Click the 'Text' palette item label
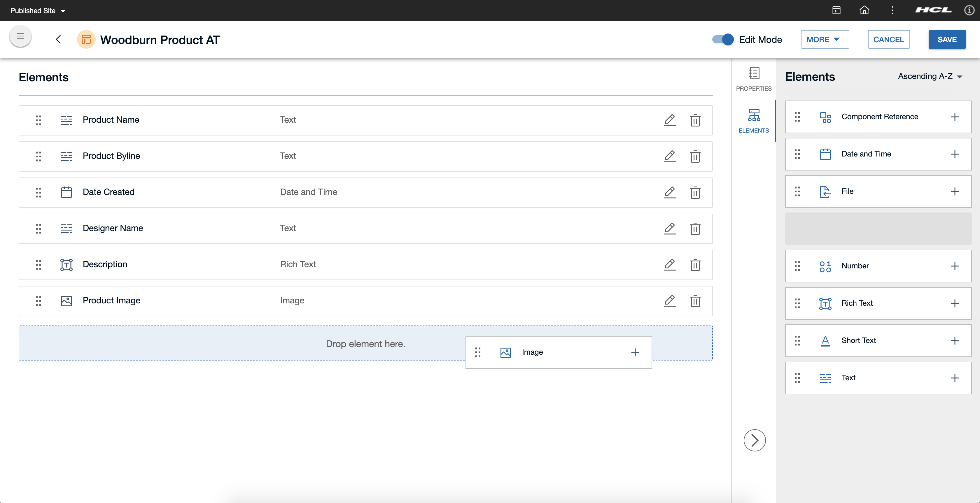 [x=848, y=378]
